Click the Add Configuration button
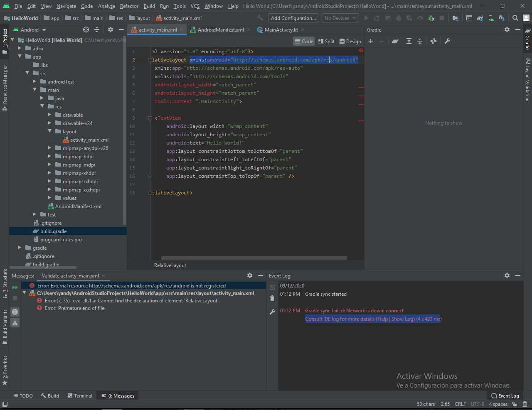This screenshot has width=532, height=410. point(293,18)
